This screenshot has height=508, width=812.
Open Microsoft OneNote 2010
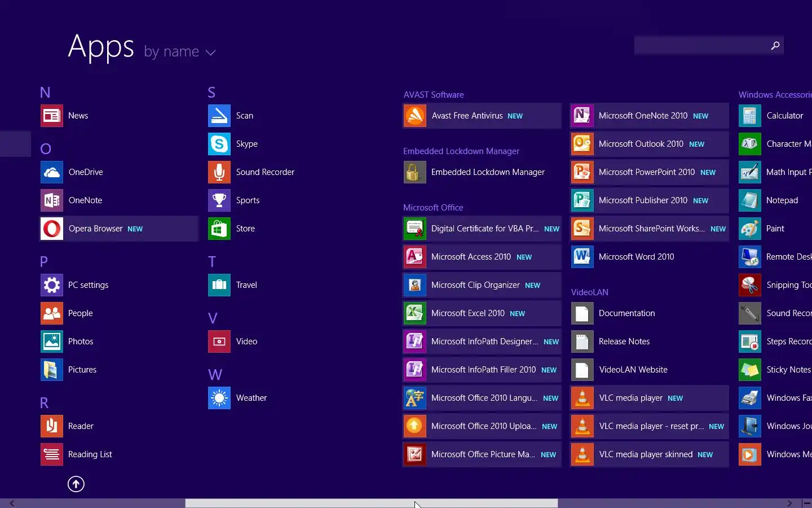click(x=650, y=116)
